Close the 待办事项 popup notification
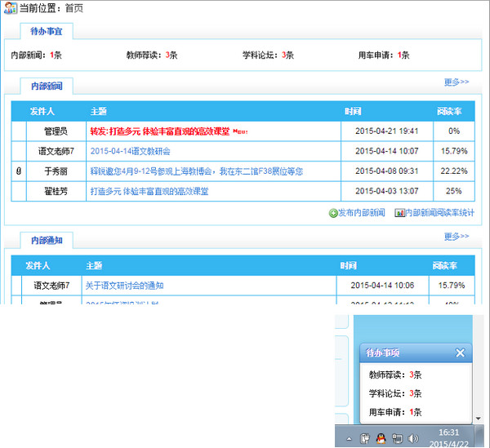 point(460,353)
